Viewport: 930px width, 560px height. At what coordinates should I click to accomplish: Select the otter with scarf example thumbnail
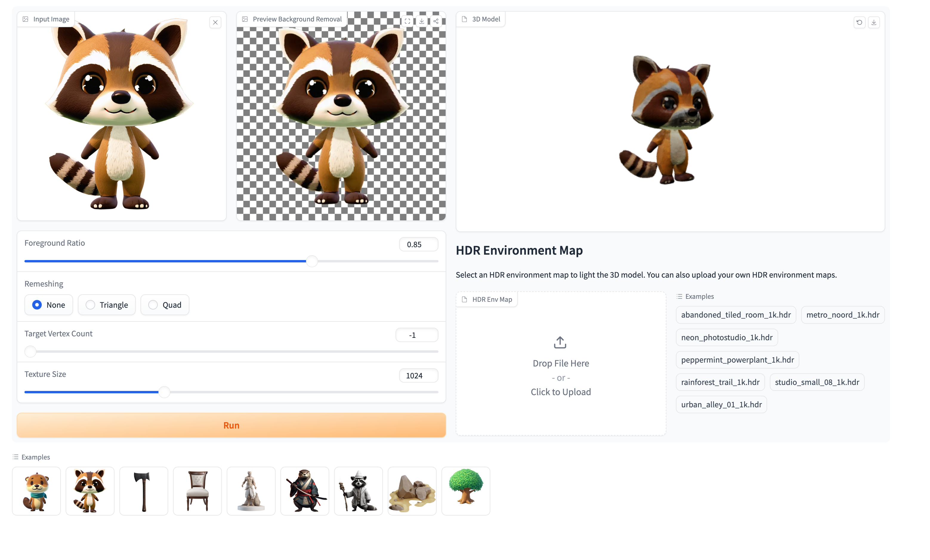[x=36, y=491]
